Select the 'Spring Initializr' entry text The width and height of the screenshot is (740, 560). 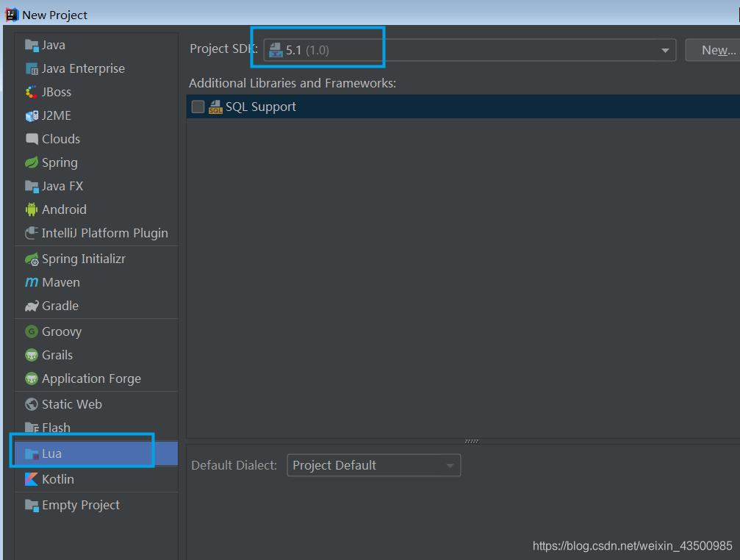pyautogui.click(x=84, y=259)
